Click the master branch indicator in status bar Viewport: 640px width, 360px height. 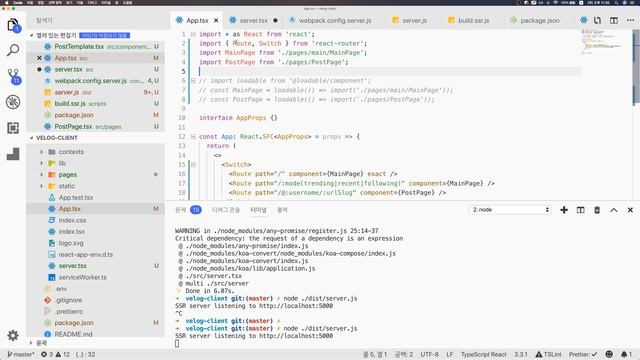click(21, 354)
